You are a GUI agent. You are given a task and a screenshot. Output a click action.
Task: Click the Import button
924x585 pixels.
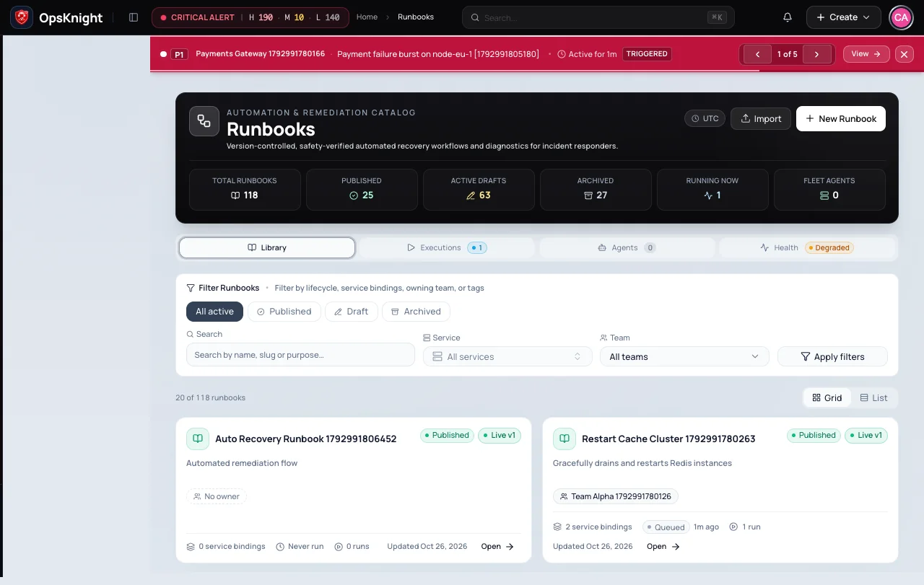[x=761, y=119]
